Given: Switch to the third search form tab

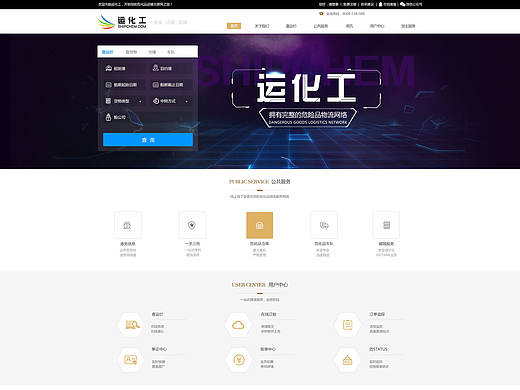Looking at the screenshot, I should click(x=152, y=52).
